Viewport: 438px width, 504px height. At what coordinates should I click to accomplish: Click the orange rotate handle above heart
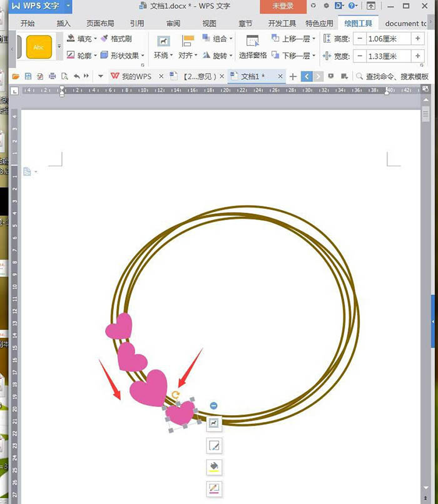(175, 395)
